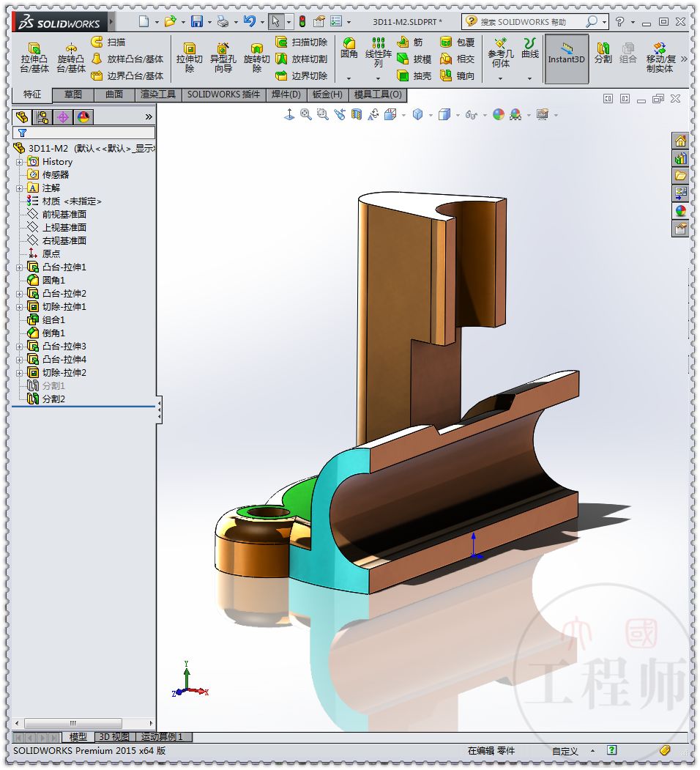
Task: Open the Appearances task pane icon
Action: (680, 211)
